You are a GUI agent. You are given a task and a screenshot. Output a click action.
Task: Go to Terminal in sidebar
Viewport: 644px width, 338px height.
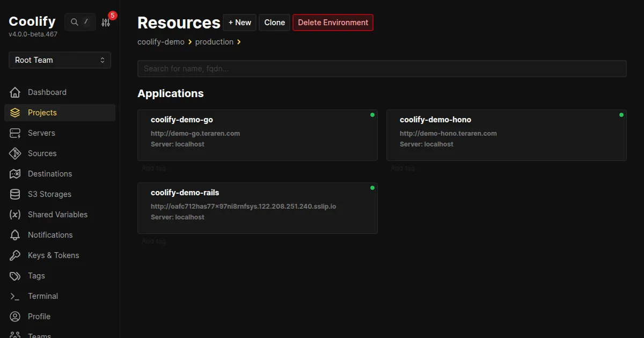point(43,296)
